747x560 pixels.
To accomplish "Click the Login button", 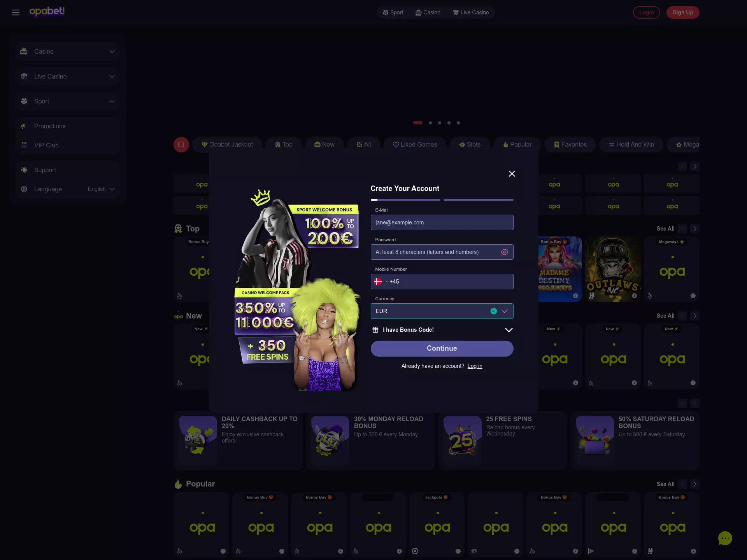I will click(646, 12).
